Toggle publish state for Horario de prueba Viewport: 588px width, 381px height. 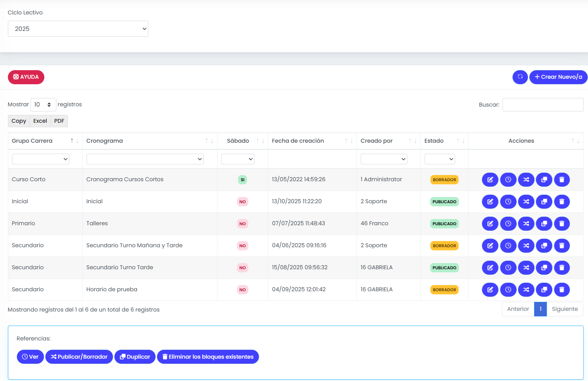[526, 290]
